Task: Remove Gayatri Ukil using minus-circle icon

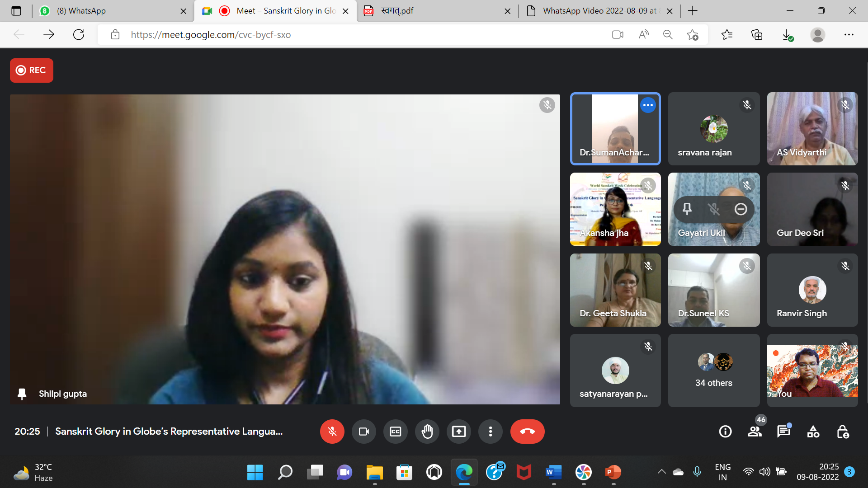Action: (x=741, y=209)
